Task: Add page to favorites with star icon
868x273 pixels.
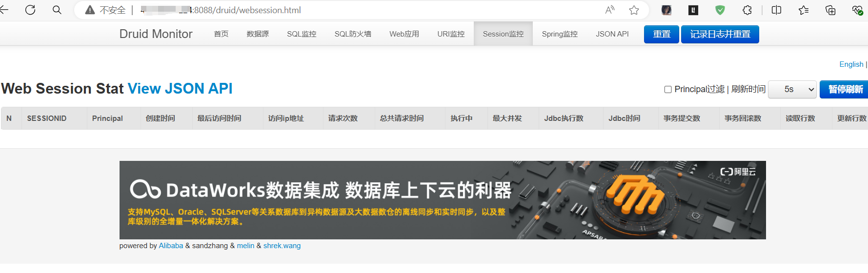Action: pyautogui.click(x=634, y=10)
